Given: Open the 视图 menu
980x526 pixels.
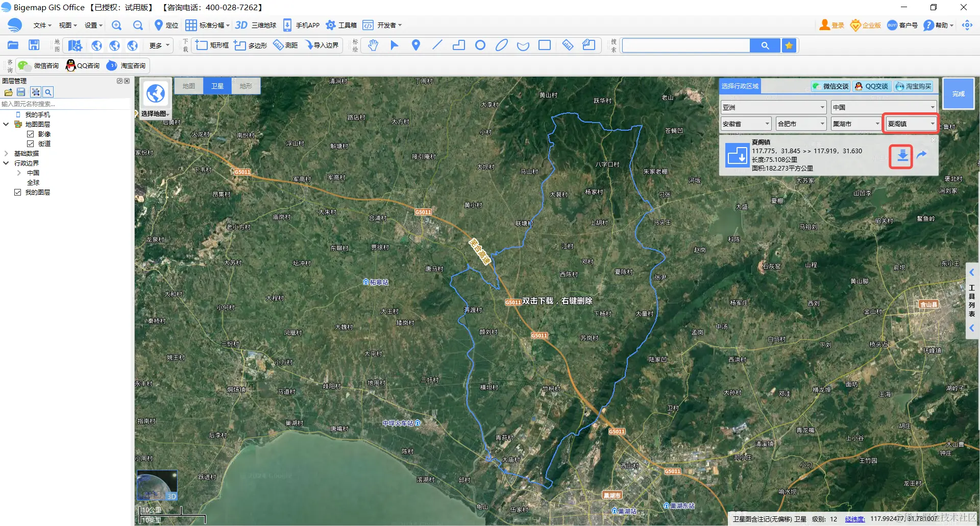Looking at the screenshot, I should pos(67,26).
